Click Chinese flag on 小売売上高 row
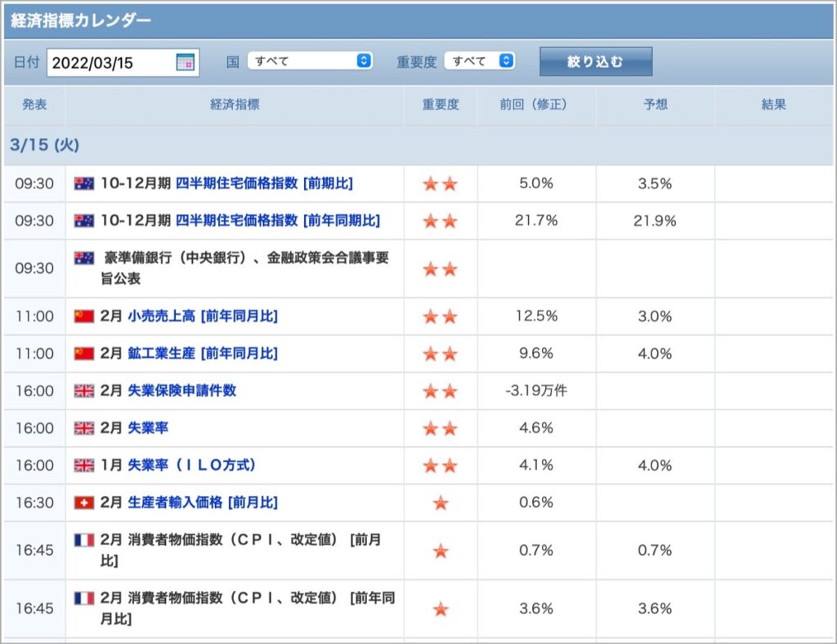837x644 pixels. pyautogui.click(x=84, y=315)
